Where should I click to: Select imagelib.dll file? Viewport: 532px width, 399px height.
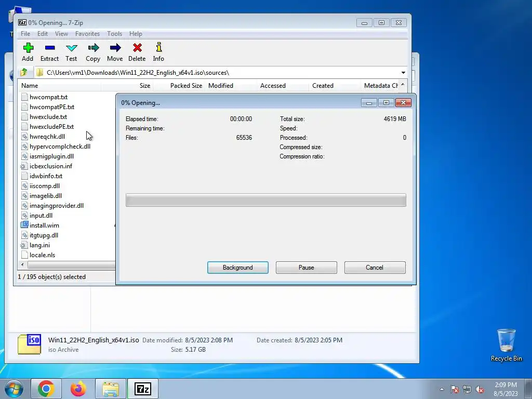point(46,195)
